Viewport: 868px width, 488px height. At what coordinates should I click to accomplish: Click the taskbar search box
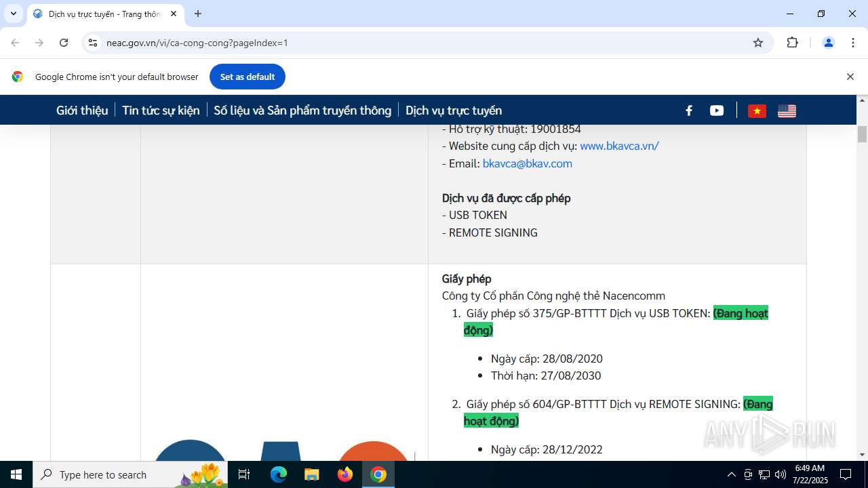pos(131,474)
